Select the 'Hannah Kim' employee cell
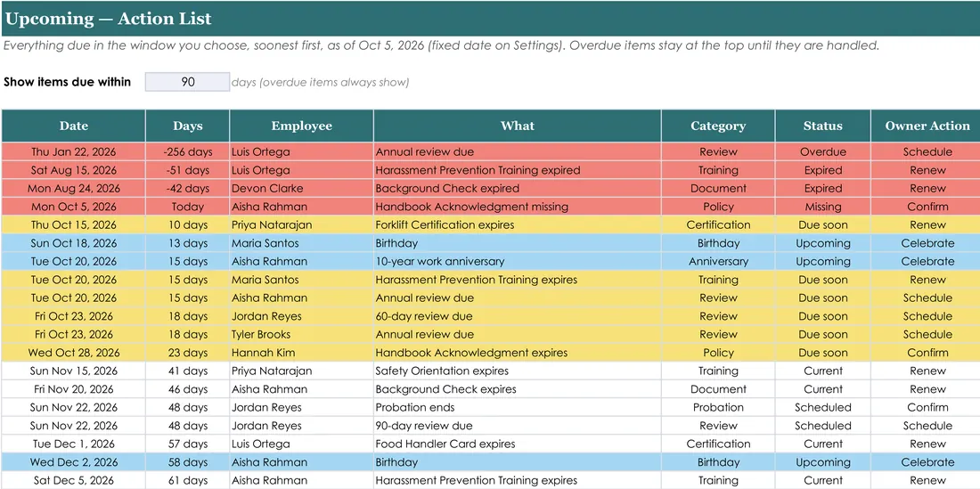Screen dimensions: 980x489 pos(301,353)
